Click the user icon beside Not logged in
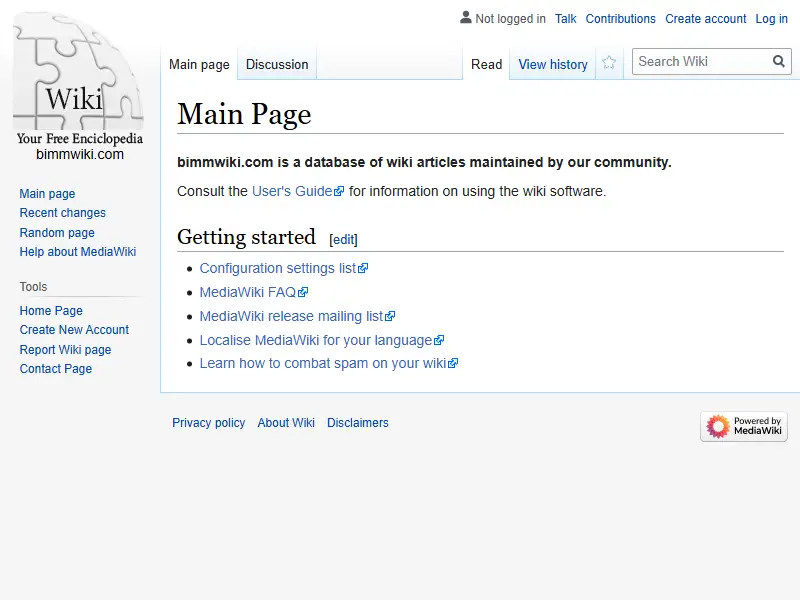The width and height of the screenshot is (800, 600). pos(466,18)
